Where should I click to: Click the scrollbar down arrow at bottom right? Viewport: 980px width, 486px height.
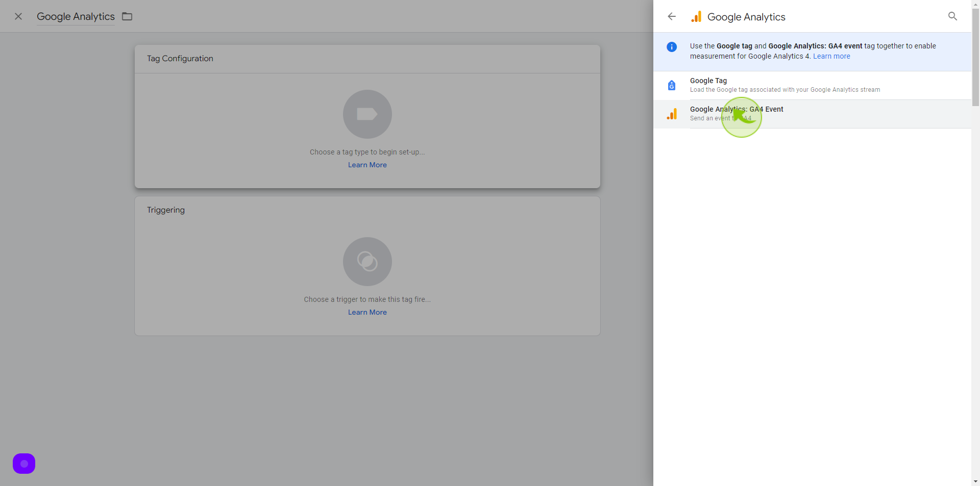[975, 481]
